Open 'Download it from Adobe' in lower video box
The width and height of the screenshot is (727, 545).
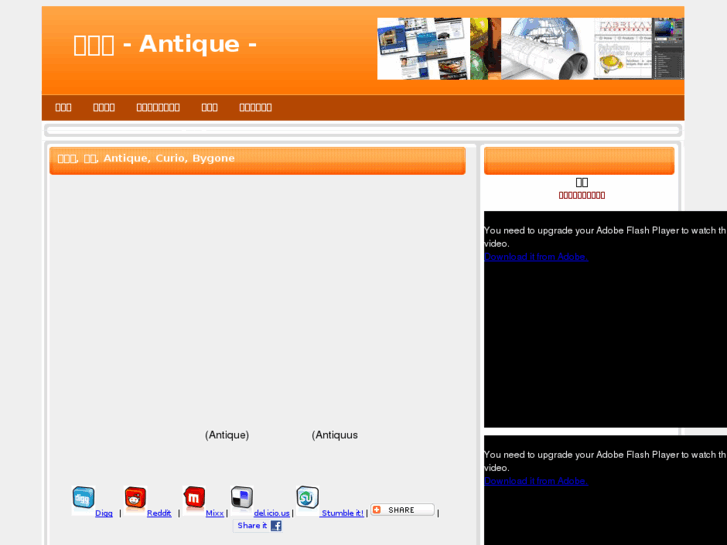[x=536, y=481]
